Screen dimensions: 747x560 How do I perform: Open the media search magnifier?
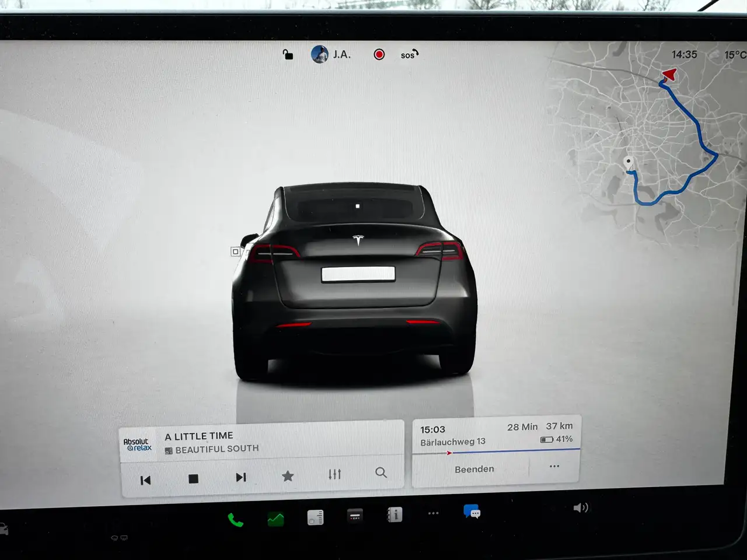tap(381, 473)
